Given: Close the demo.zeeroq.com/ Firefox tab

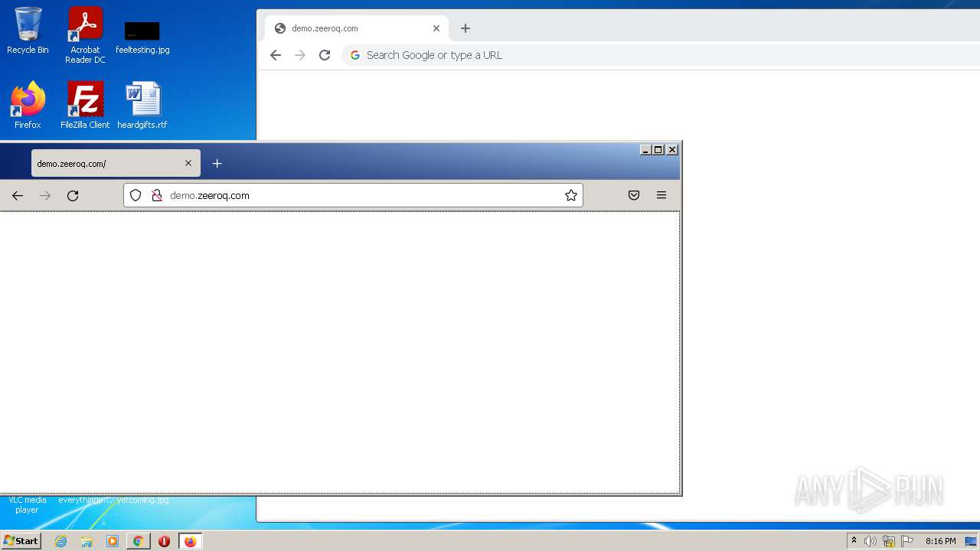Looking at the screenshot, I should pos(188,163).
